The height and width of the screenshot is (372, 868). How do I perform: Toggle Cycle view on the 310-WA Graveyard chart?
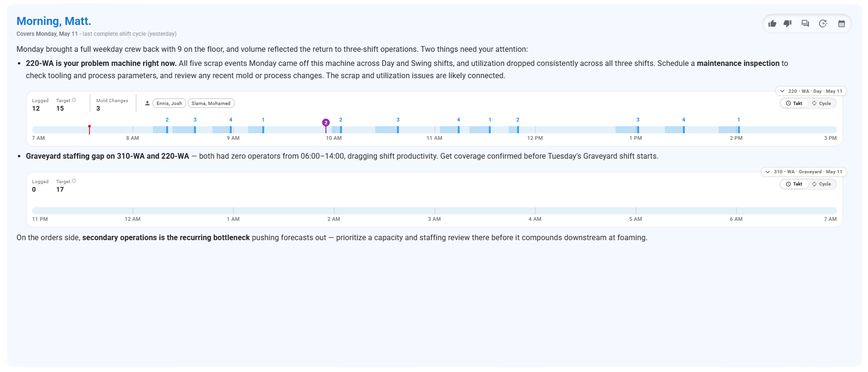[822, 184]
